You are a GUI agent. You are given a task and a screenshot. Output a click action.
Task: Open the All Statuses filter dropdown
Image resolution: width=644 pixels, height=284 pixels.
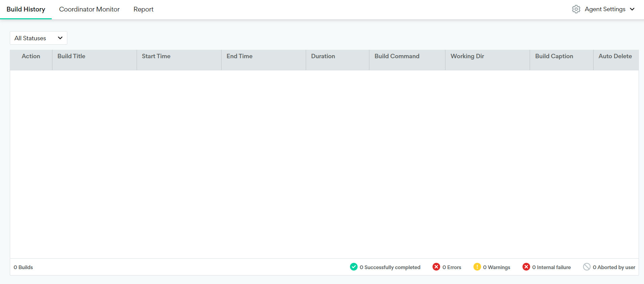coord(39,38)
